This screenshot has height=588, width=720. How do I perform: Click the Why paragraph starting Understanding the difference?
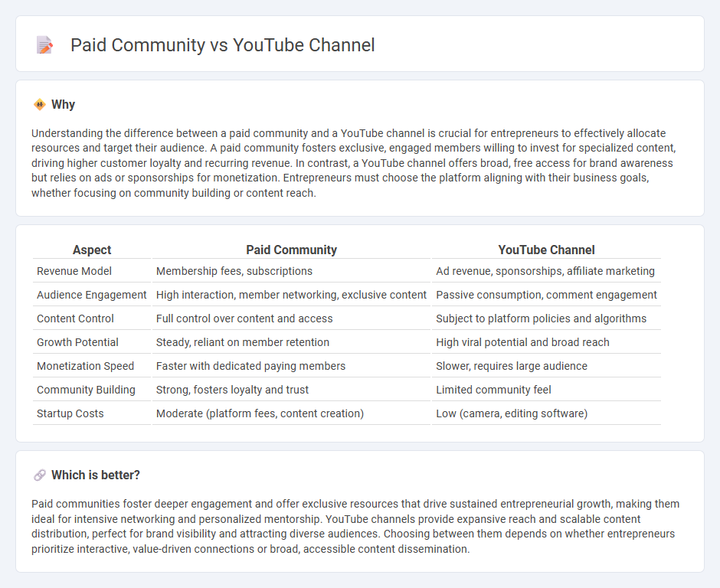(x=354, y=163)
